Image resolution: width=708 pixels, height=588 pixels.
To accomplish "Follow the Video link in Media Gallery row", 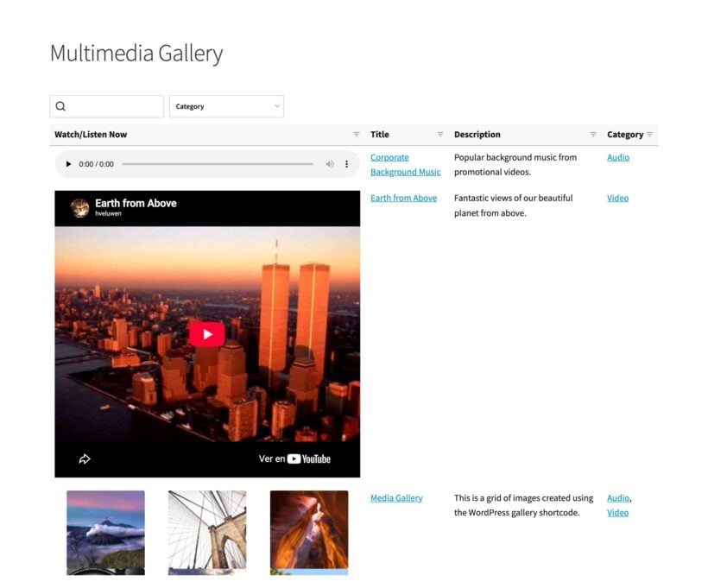I will tap(617, 513).
